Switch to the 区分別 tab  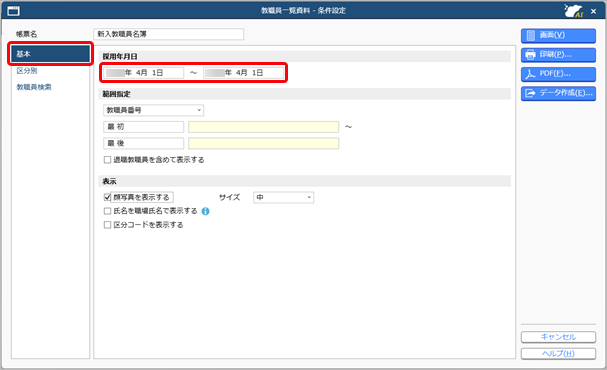click(27, 71)
